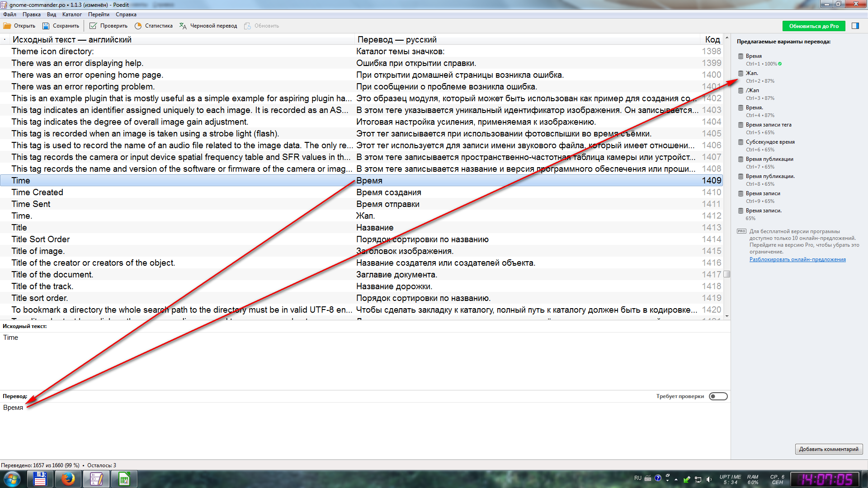Click the Обновить toolbar button
This screenshot has width=868, height=488.
tap(261, 26)
